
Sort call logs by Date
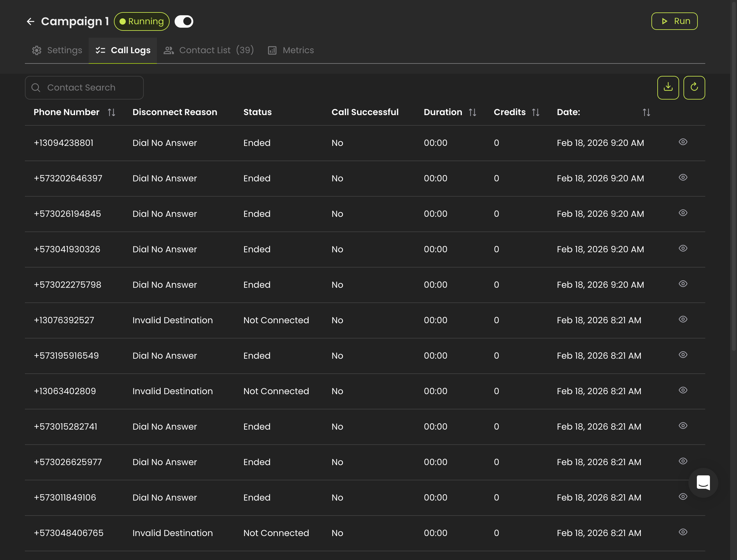(646, 112)
